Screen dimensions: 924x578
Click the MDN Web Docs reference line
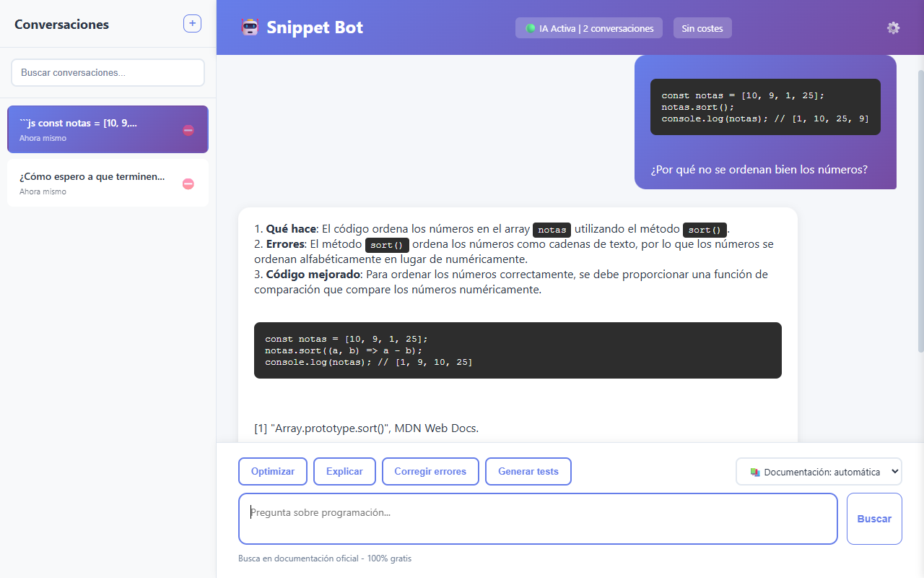pyautogui.click(x=366, y=428)
